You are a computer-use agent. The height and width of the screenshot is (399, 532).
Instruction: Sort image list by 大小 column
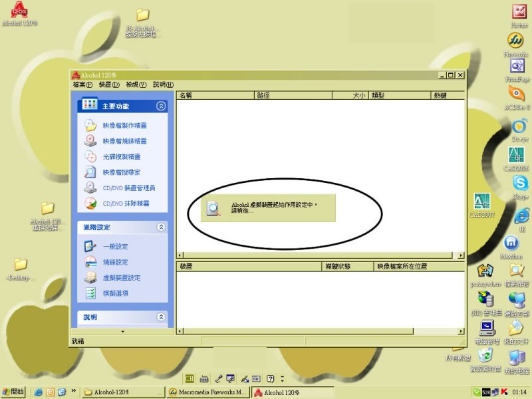point(350,95)
